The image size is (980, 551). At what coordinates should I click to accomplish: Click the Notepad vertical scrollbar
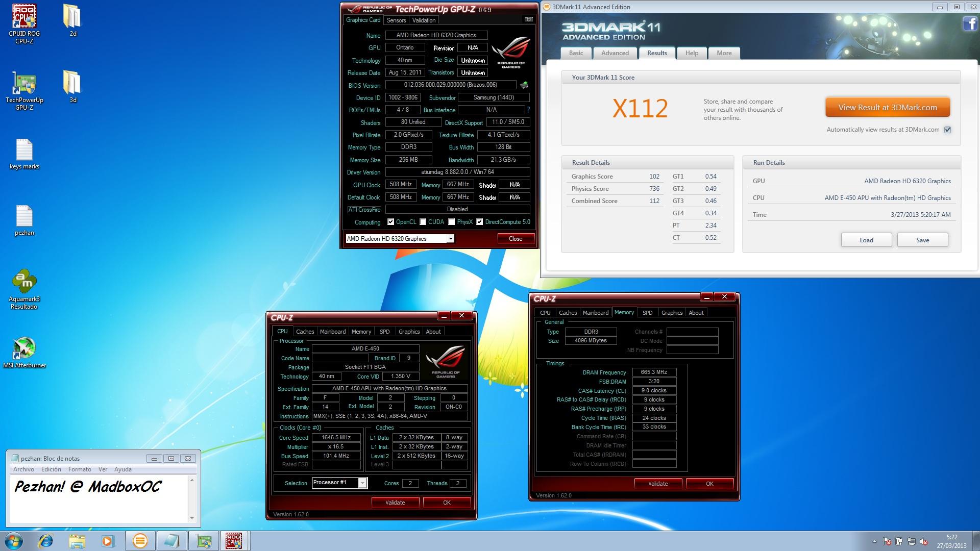192,499
